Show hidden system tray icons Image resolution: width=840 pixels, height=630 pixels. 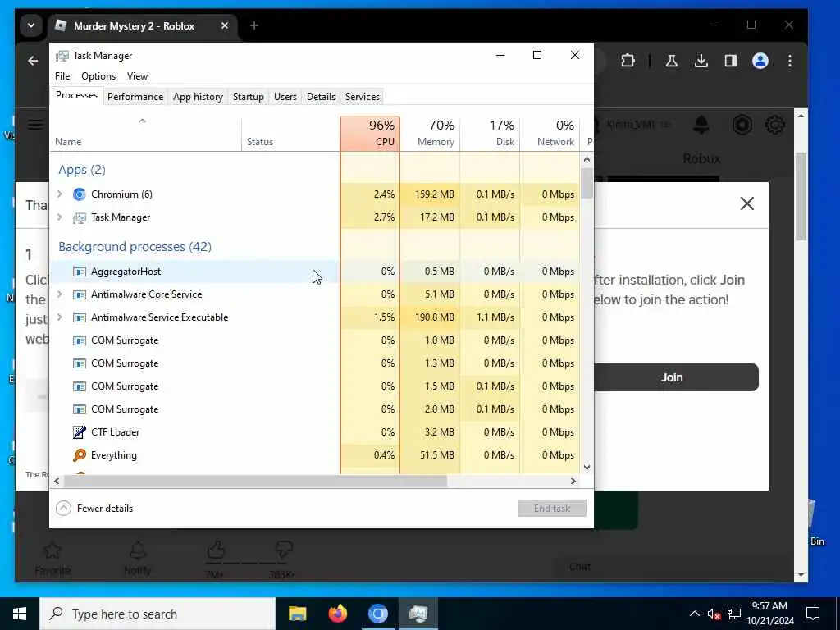pos(694,614)
